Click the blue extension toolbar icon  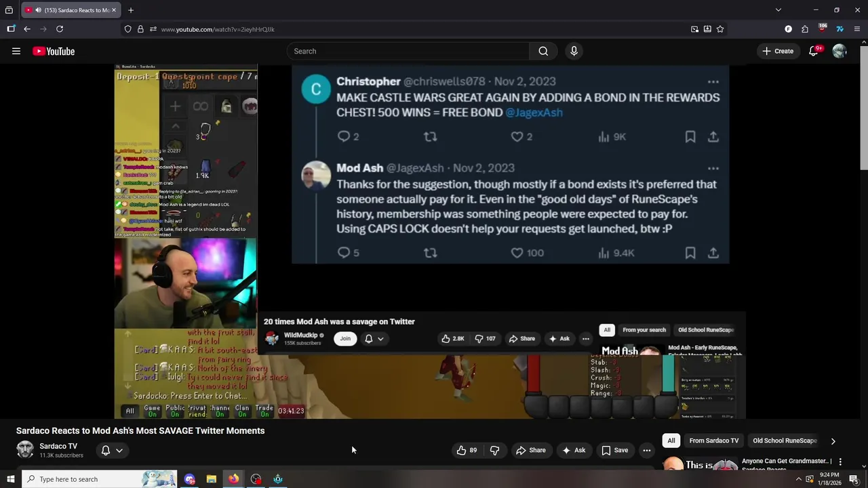click(x=840, y=29)
